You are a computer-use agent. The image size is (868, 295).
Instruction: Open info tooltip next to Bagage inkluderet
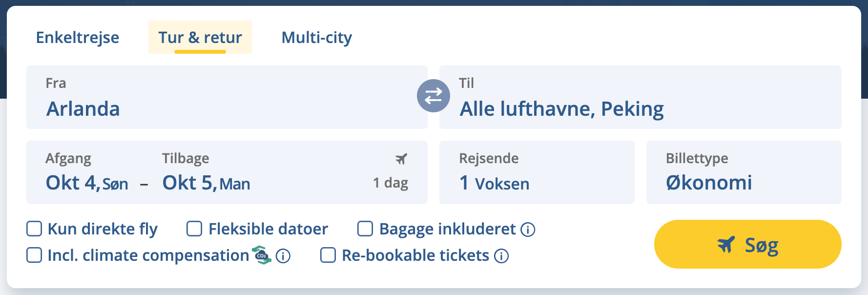click(x=528, y=229)
